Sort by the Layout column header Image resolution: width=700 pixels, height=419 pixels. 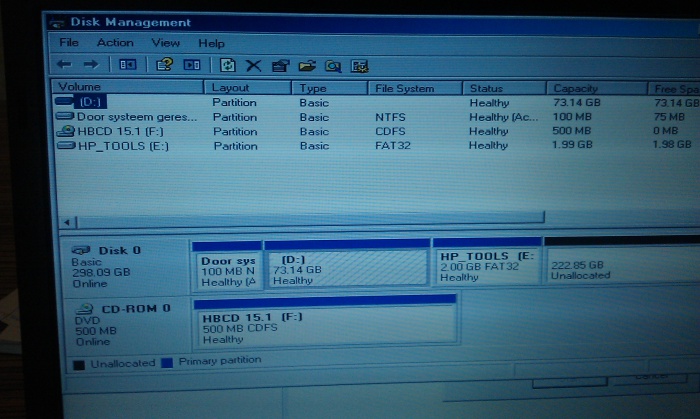tap(248, 87)
